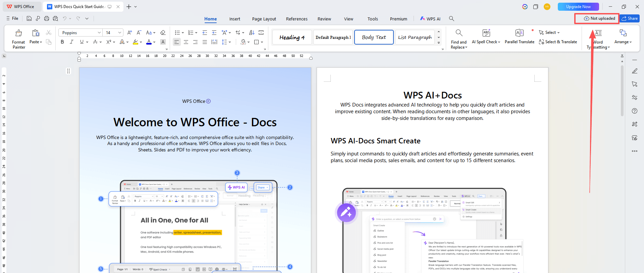Expand the font size 14 dropdown

tap(120, 32)
